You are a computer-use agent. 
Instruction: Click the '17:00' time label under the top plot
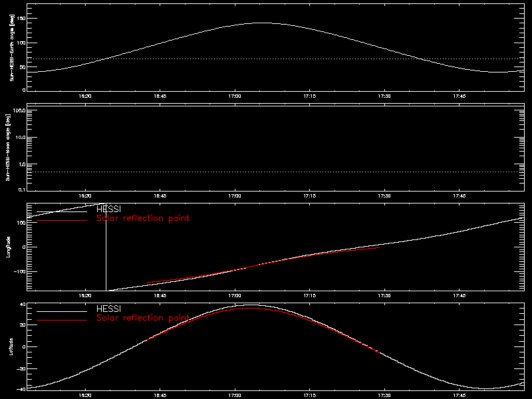(x=235, y=96)
